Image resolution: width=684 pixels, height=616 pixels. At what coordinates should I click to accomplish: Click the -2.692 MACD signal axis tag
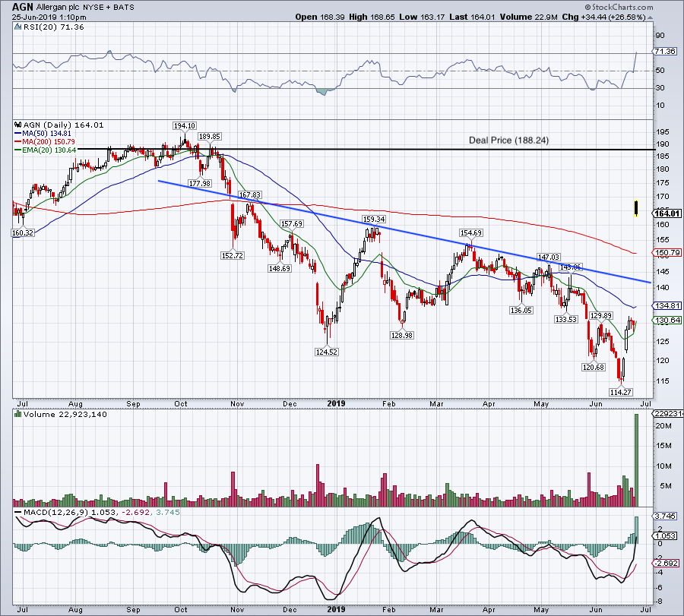point(666,564)
